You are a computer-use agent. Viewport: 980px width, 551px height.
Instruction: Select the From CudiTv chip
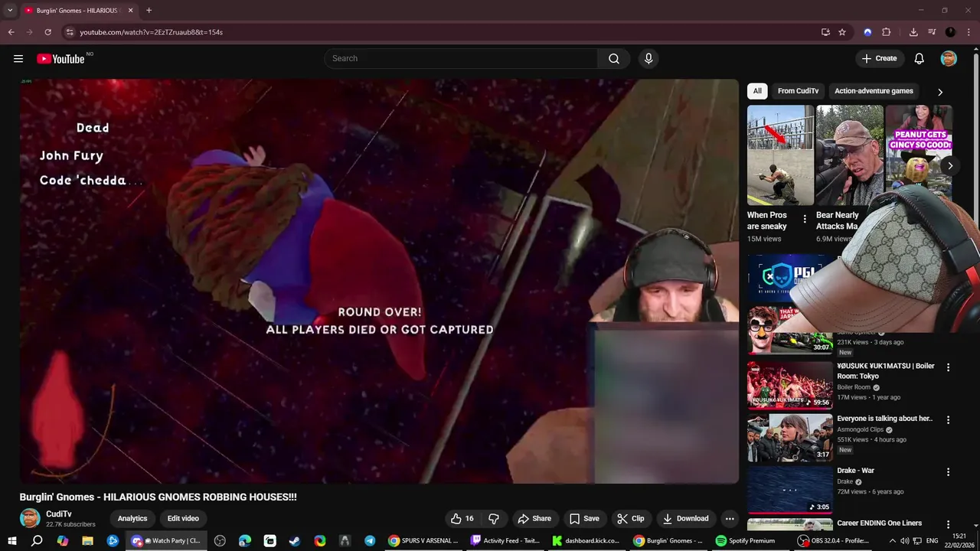pos(798,91)
